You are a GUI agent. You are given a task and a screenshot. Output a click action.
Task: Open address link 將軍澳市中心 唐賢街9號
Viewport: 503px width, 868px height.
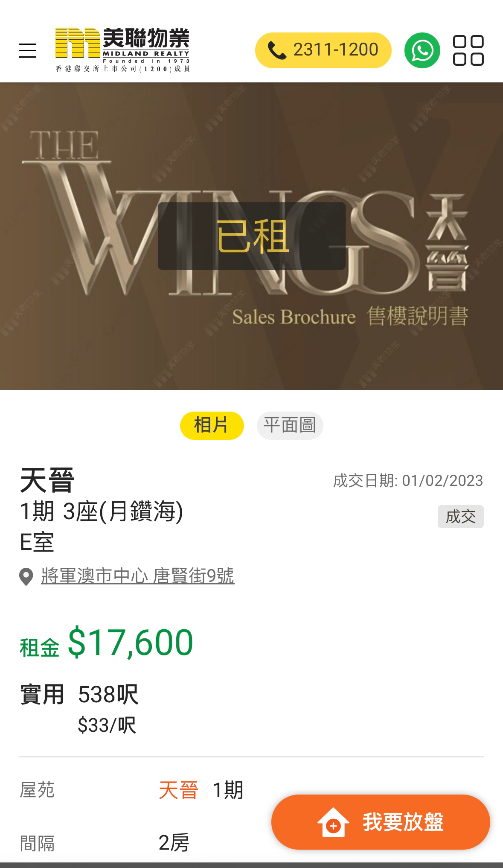[x=138, y=576]
